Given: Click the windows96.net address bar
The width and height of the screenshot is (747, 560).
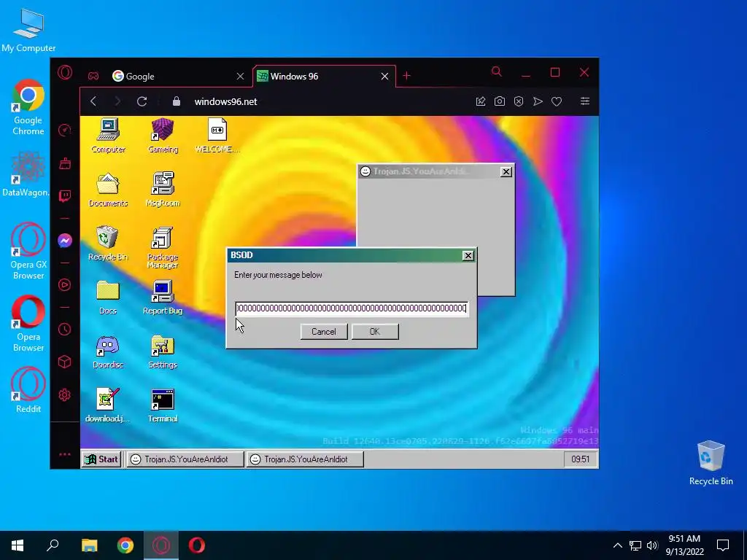Looking at the screenshot, I should 226,101.
